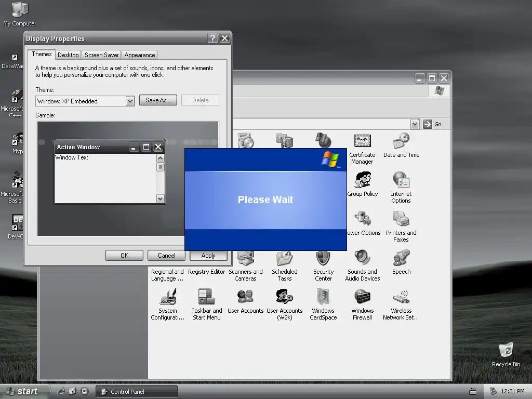
Task: Click the Display Properties help question mark
Action: pos(212,38)
